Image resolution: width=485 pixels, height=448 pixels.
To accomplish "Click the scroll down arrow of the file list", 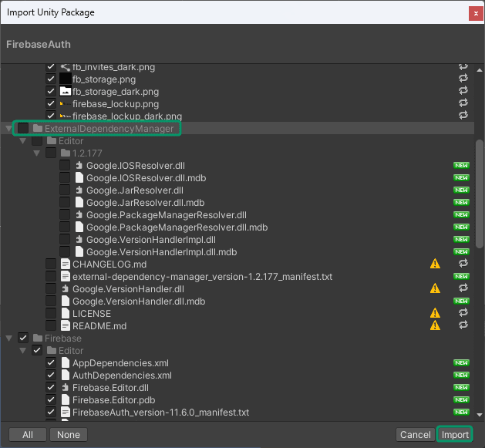I will [x=480, y=415].
